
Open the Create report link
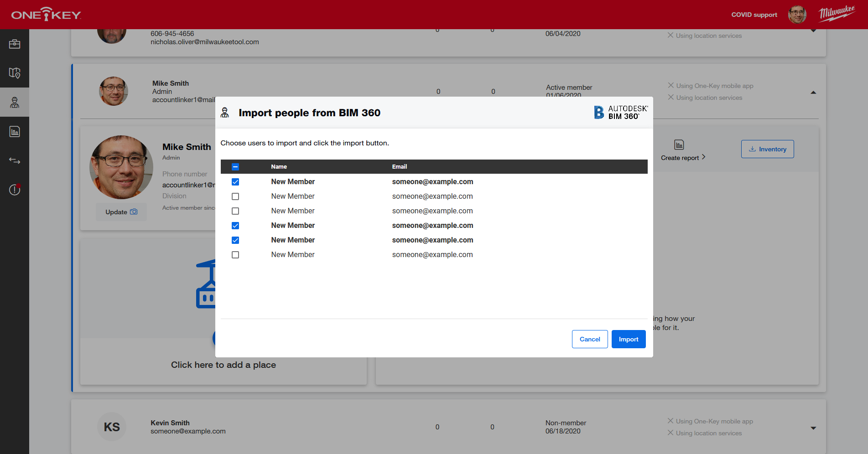pyautogui.click(x=683, y=158)
